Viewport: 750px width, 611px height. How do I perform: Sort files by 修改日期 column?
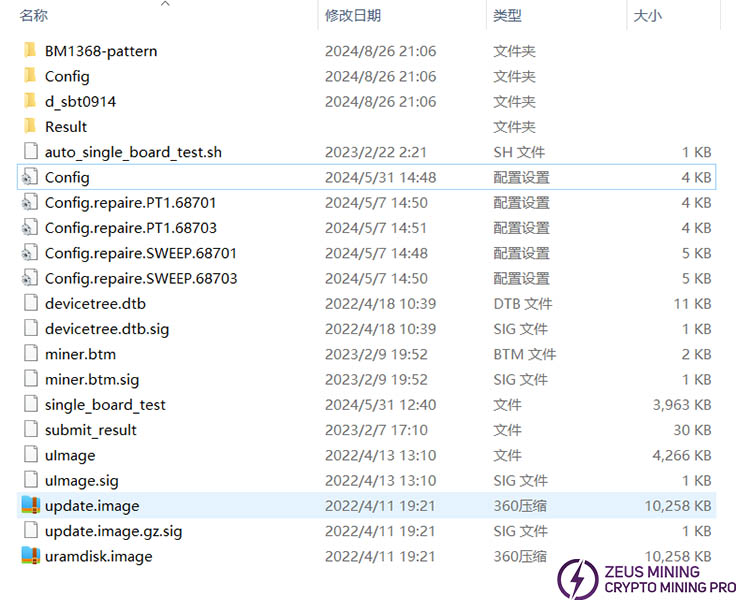click(352, 16)
